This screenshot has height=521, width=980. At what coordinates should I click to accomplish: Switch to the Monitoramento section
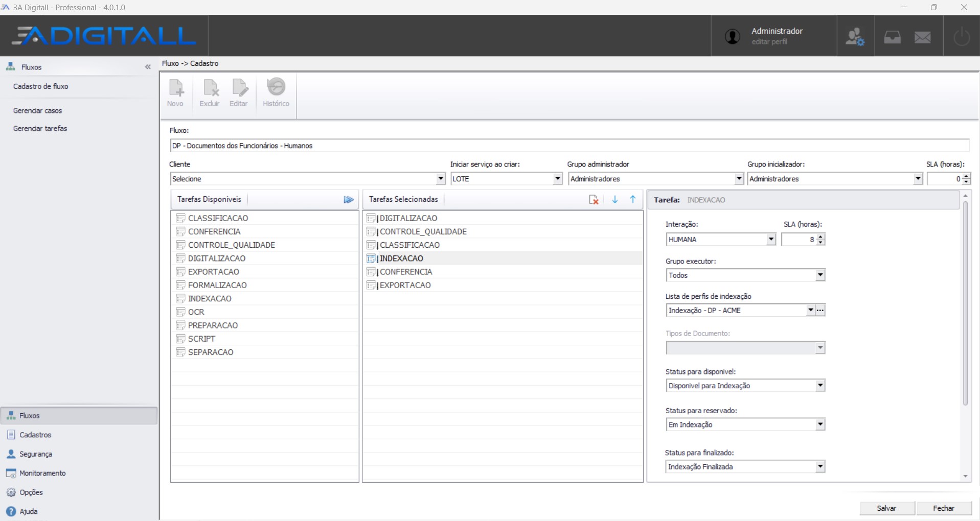tap(79, 473)
